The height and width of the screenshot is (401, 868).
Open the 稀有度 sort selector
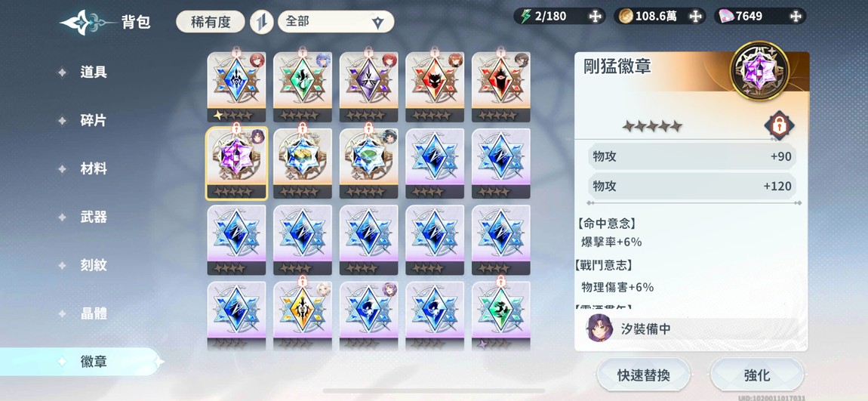coord(211,22)
